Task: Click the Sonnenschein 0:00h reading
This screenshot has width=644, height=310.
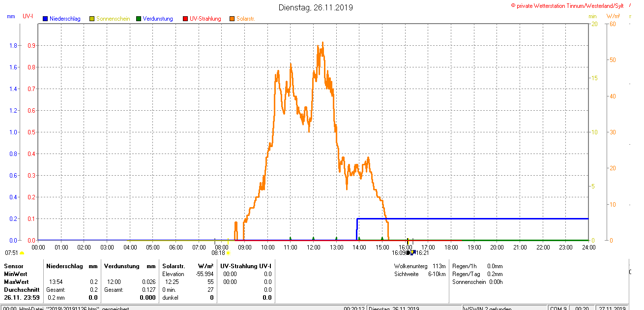Action: (x=477, y=282)
